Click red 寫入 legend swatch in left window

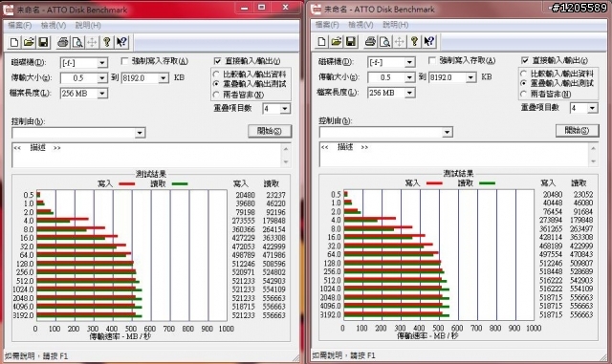coord(126,183)
